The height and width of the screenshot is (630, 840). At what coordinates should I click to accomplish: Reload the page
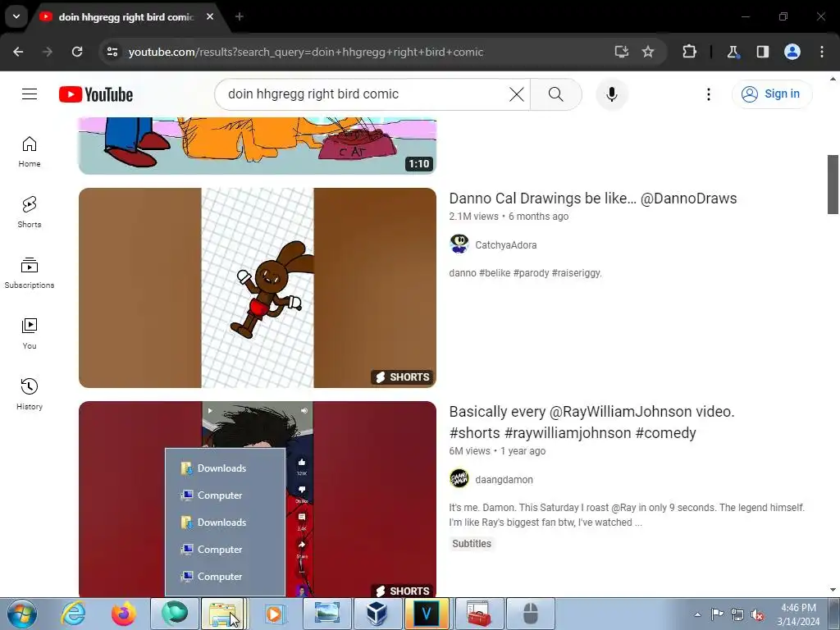pyautogui.click(x=77, y=52)
